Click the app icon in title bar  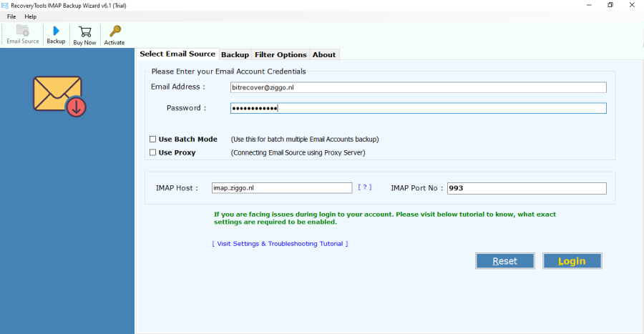click(5, 5)
